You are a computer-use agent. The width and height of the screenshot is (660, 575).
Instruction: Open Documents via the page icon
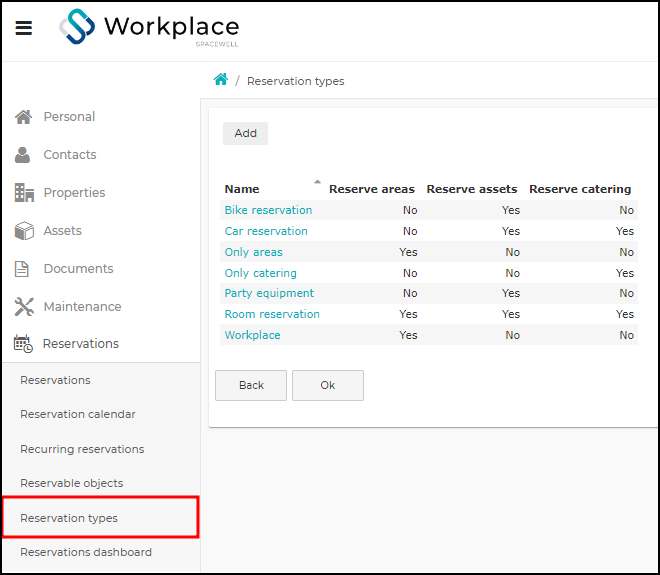point(21,269)
